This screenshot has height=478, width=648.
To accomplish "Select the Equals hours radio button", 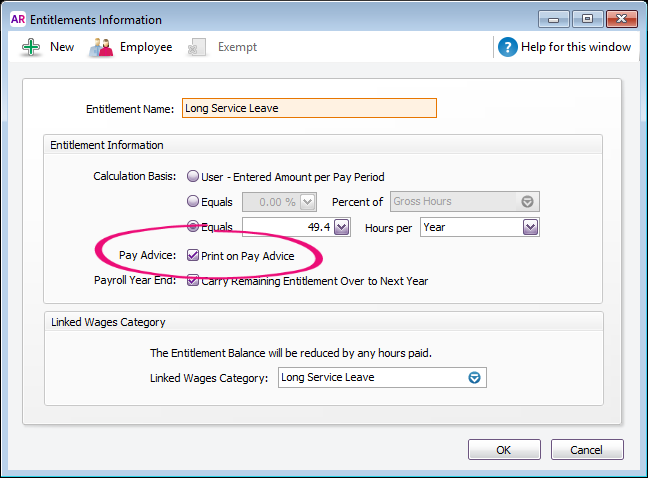I will [192, 227].
